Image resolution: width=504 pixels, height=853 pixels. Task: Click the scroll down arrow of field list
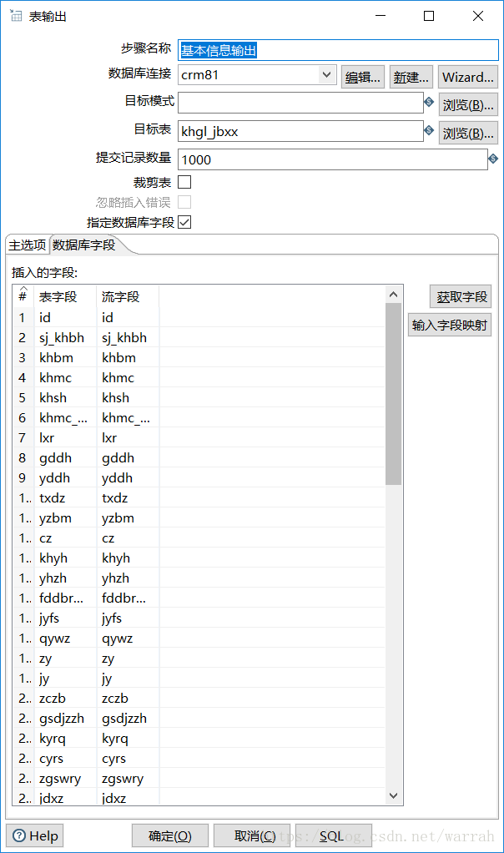point(394,796)
